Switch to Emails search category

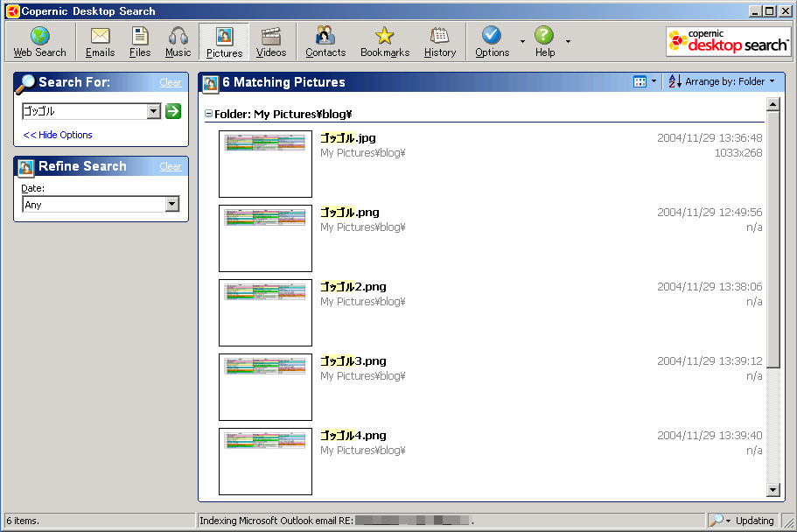click(x=100, y=42)
